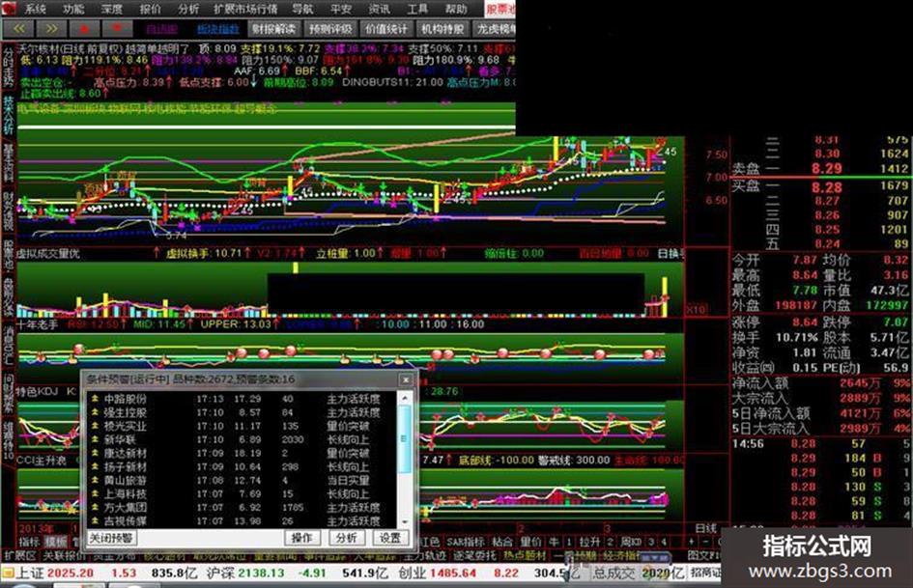Select the 量价 bottom tab
Viewport: 913px width, 588px height.
tap(530, 542)
